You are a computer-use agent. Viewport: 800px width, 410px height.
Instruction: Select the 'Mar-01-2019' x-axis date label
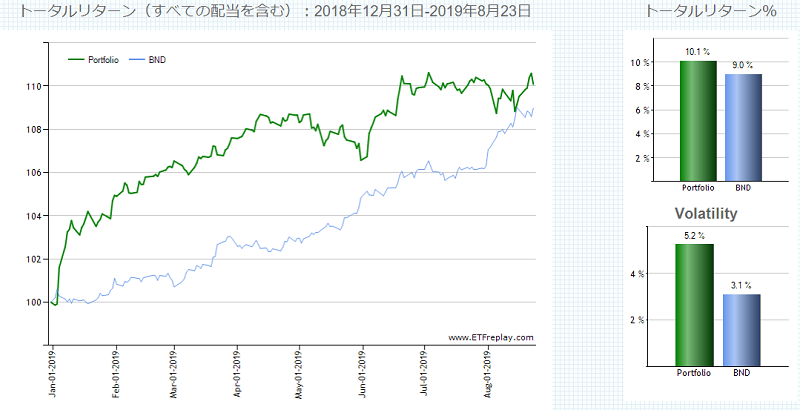click(x=174, y=376)
